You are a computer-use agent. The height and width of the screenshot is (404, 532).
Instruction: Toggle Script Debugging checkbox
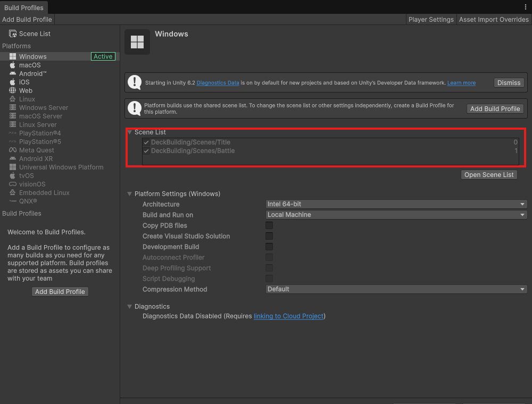pyautogui.click(x=269, y=279)
